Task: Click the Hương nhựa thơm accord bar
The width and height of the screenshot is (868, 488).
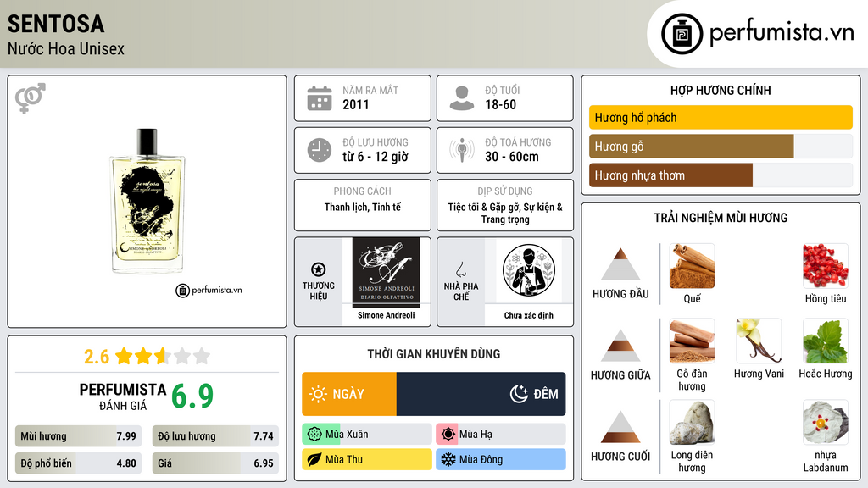Action: pyautogui.click(x=721, y=175)
